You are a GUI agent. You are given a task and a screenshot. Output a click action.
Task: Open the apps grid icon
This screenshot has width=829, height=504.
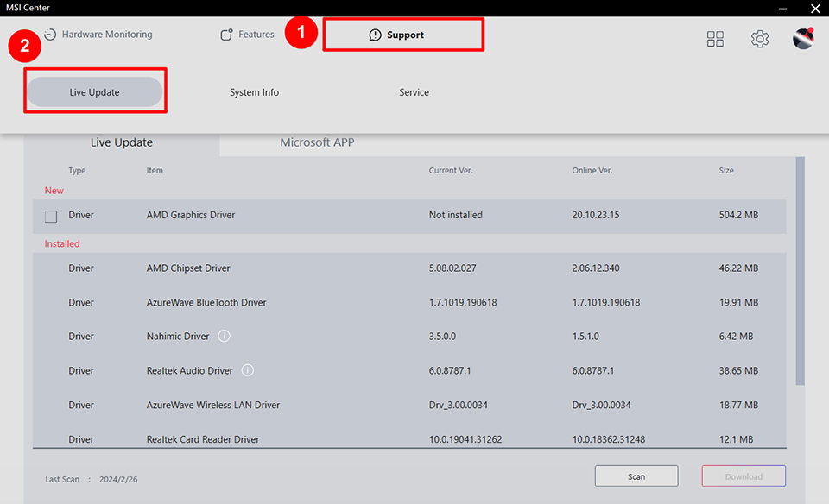tap(715, 39)
